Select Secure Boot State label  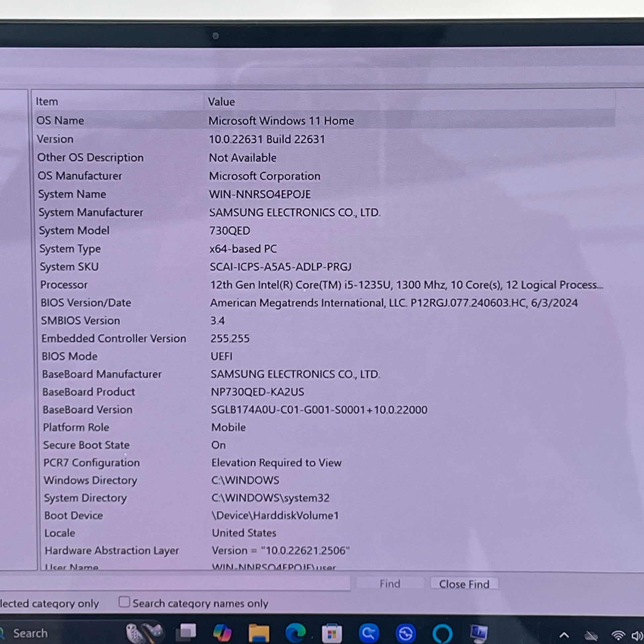[86, 445]
